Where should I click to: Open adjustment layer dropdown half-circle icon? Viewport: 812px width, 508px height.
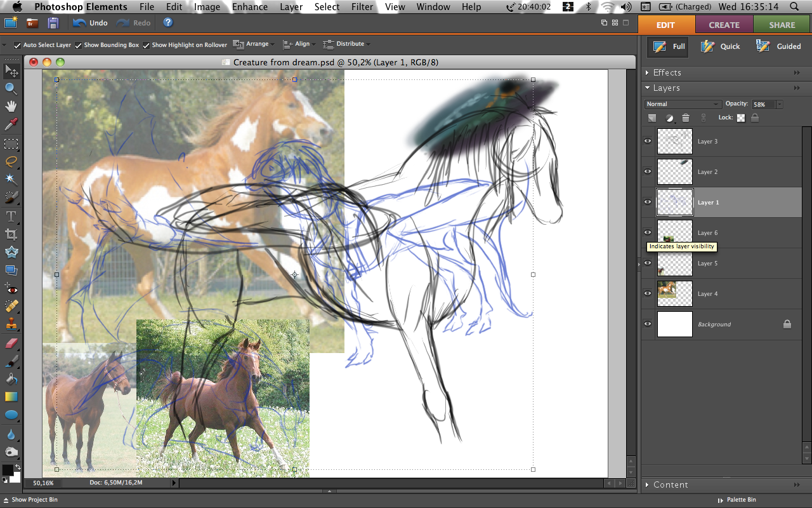(x=669, y=117)
